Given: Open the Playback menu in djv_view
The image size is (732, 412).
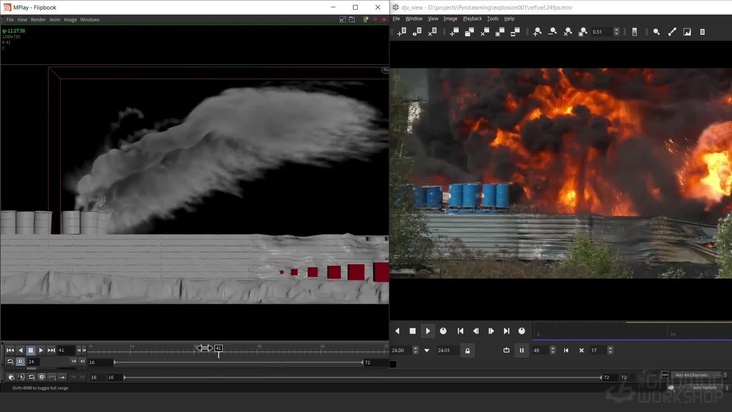Looking at the screenshot, I should tap(472, 19).
